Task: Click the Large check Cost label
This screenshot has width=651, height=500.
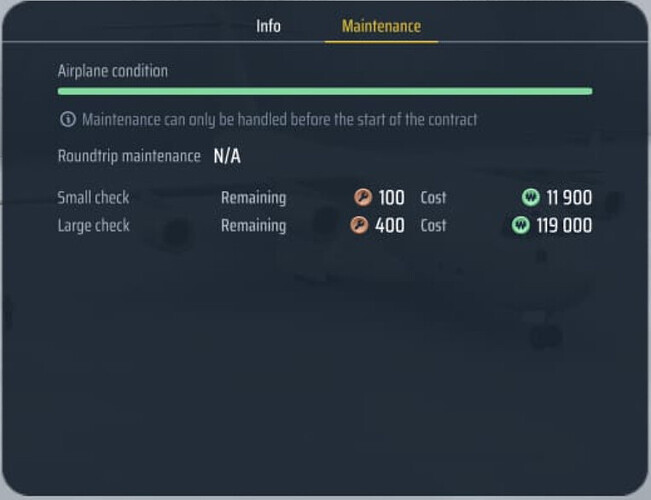Action: point(433,225)
